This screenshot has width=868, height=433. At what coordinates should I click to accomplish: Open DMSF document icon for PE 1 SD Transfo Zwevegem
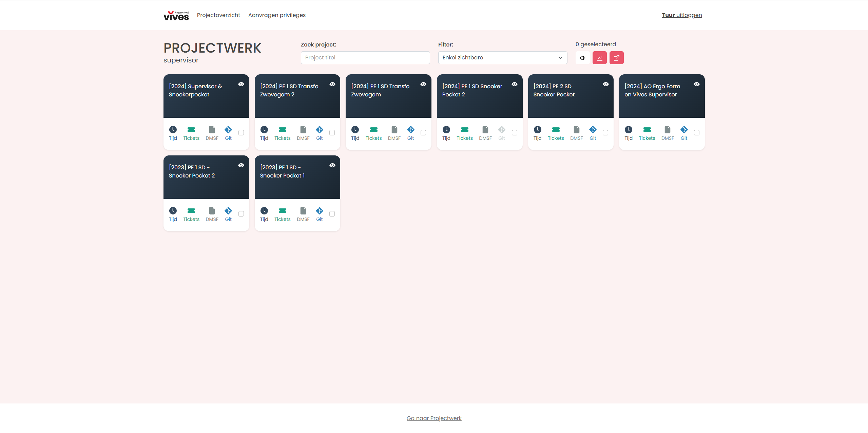coord(394,130)
